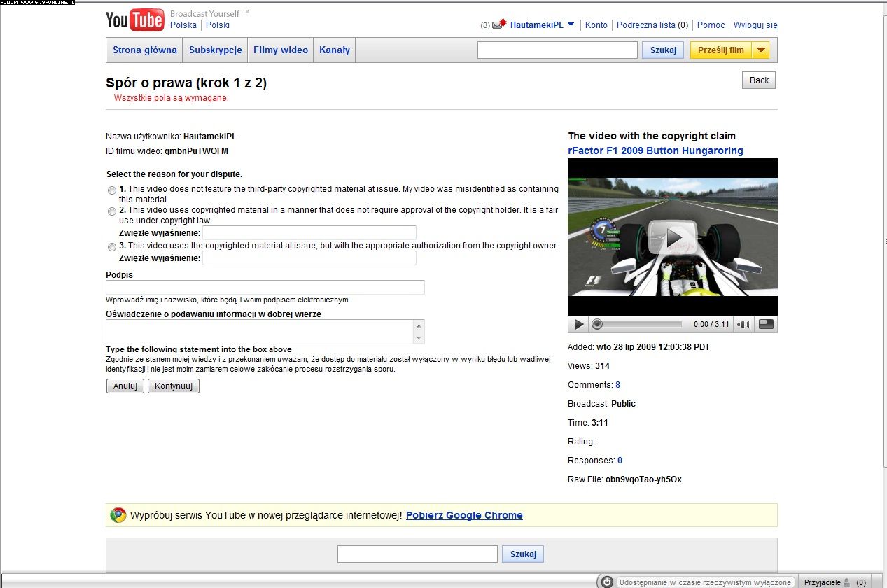Click the Podpis signature field
Screen dimensions: 887x588
click(x=265, y=287)
